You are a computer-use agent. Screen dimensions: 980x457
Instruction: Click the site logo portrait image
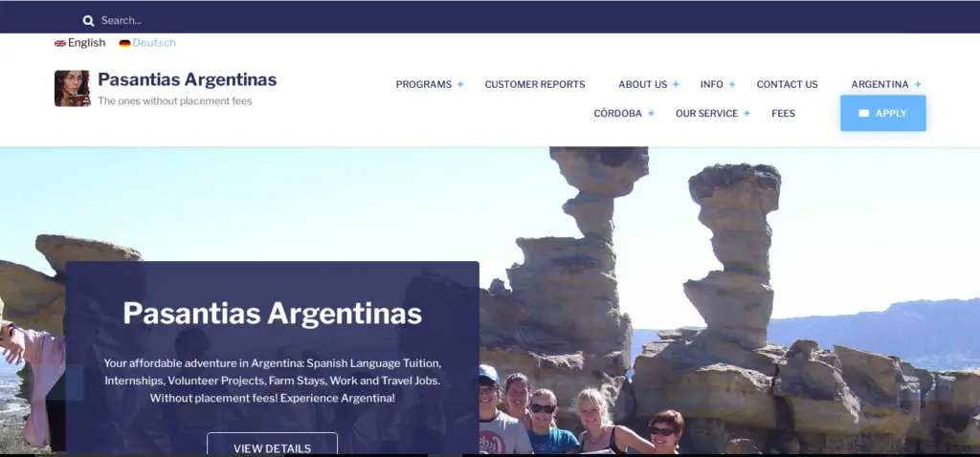(x=72, y=88)
